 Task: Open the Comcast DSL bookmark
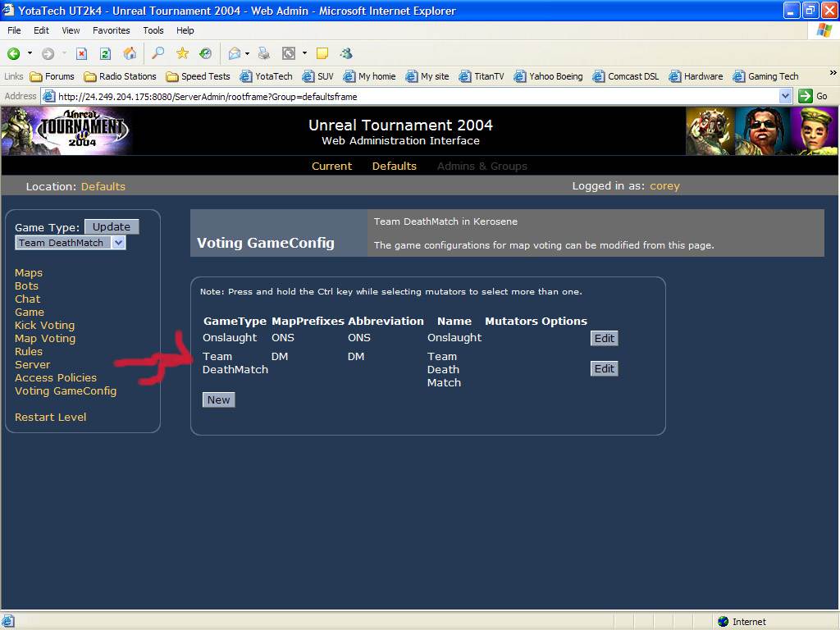[626, 76]
